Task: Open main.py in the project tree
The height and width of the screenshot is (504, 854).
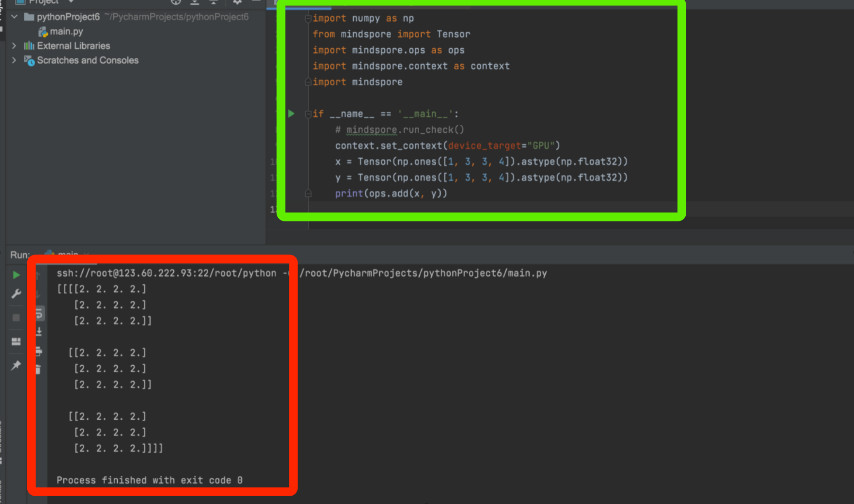Action: (x=66, y=31)
